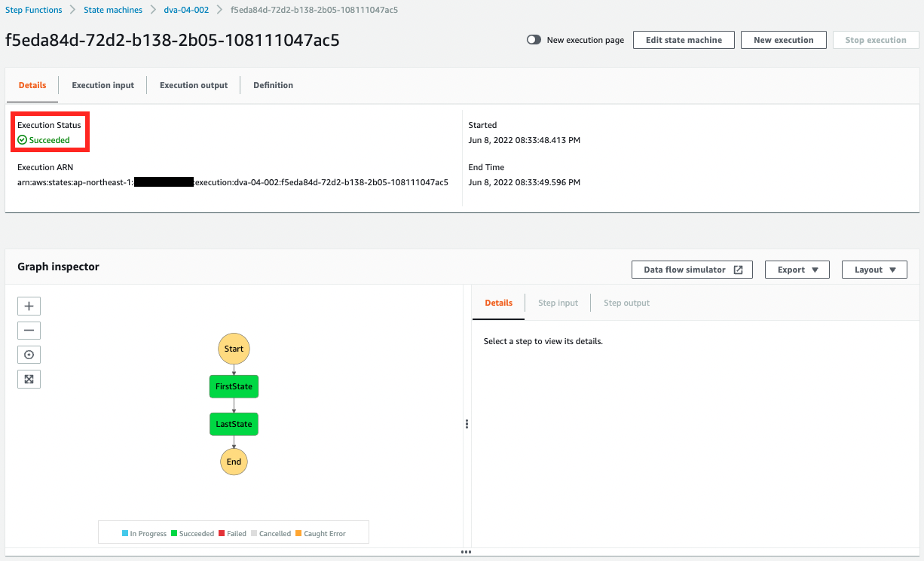Open the Export dropdown

[797, 270]
